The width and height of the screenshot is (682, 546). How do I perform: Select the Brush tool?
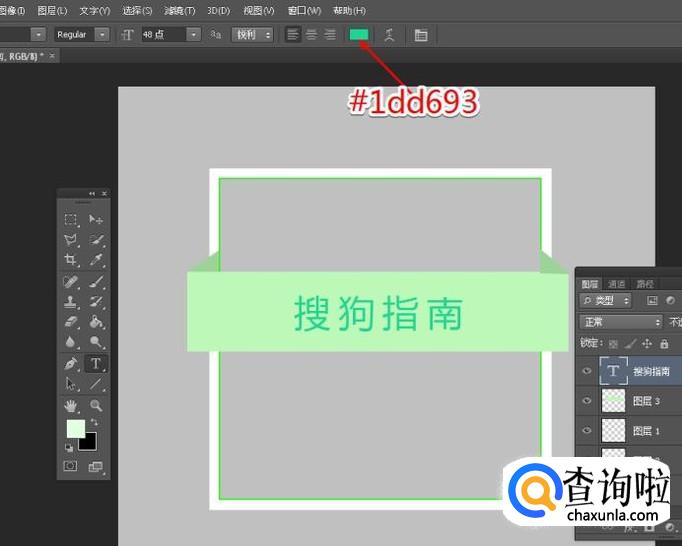pyautogui.click(x=96, y=282)
